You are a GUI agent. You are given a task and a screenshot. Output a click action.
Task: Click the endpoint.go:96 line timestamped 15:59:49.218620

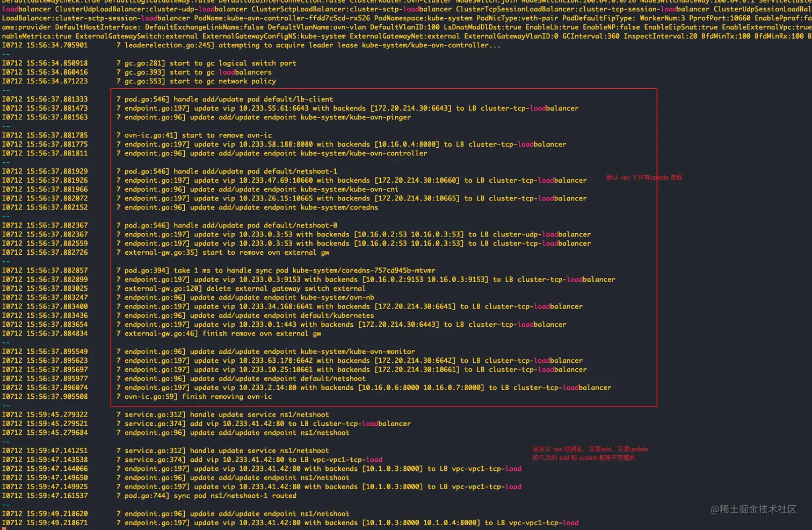coord(176,514)
